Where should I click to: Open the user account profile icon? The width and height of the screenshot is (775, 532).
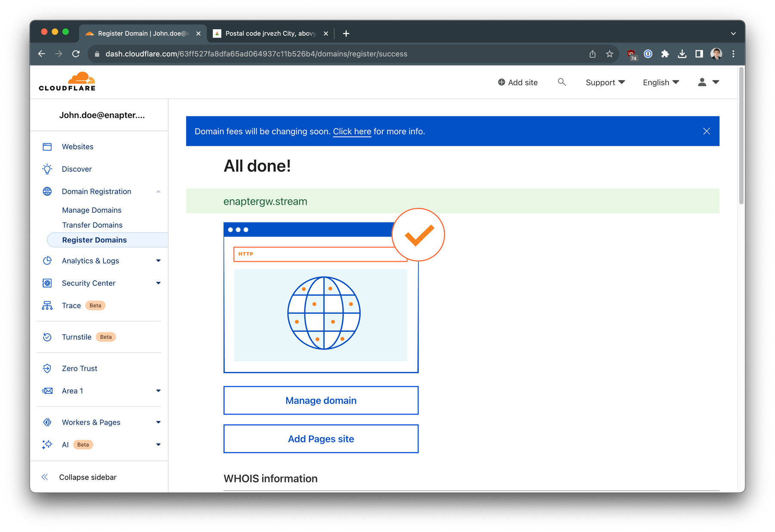702,82
